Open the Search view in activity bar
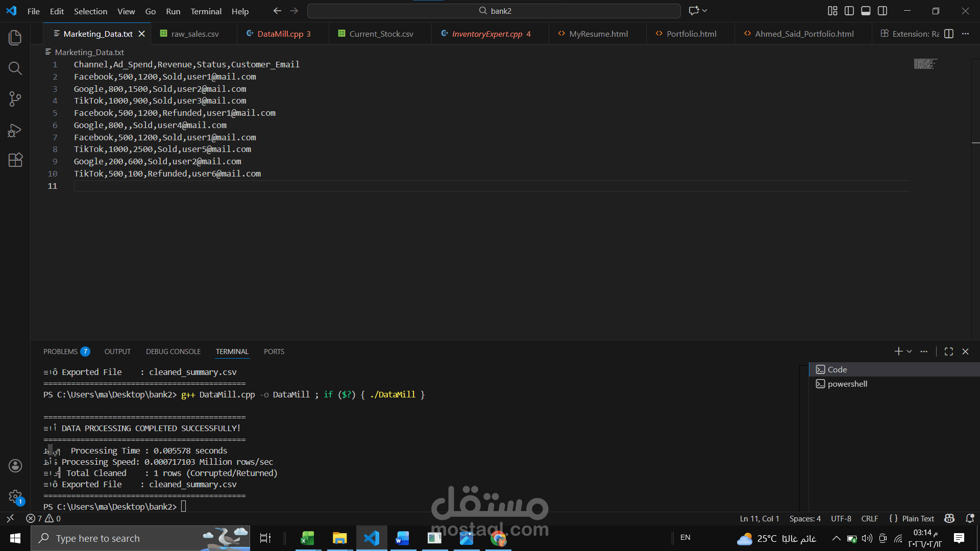This screenshot has height=551, width=980. pyautogui.click(x=15, y=68)
